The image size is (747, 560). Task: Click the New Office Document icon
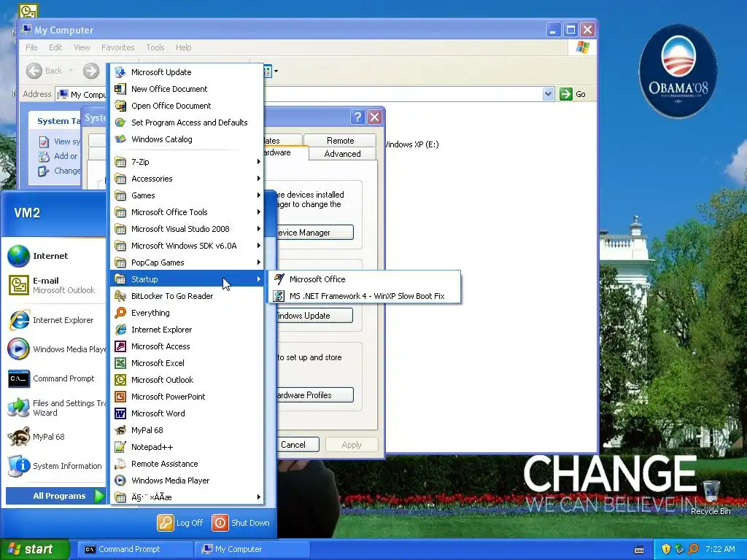click(x=120, y=88)
